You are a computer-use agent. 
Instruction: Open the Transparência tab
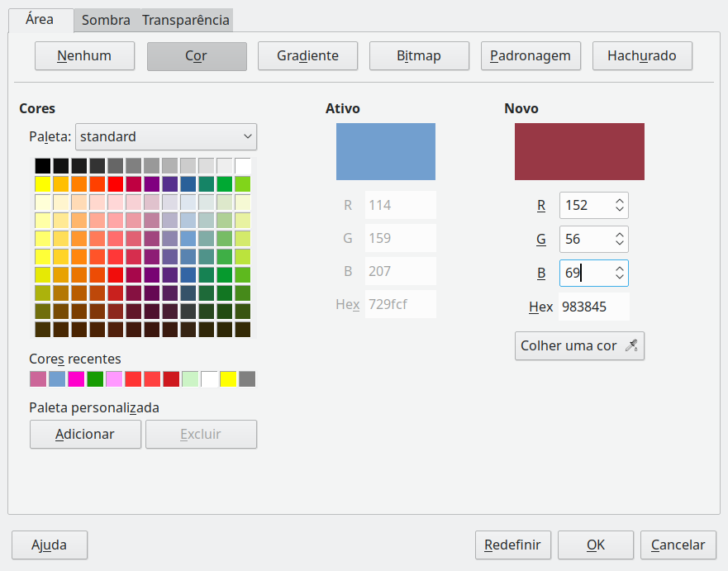tap(186, 20)
